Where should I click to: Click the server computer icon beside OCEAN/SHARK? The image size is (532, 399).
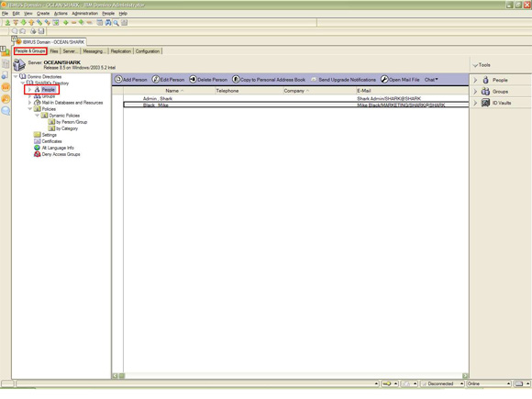19,64
